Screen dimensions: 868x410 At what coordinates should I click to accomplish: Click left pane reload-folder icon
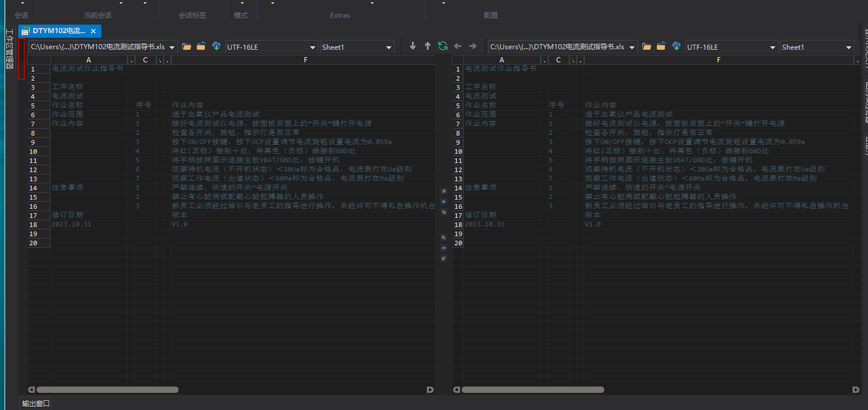click(201, 47)
